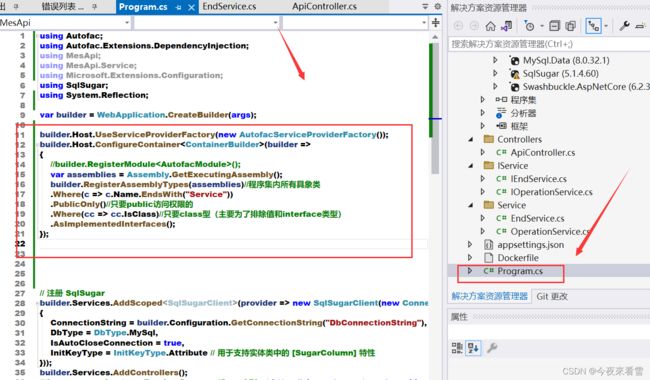Click the 分析器 analyzer icon
The width and height of the screenshot is (650, 380).
pos(501,113)
